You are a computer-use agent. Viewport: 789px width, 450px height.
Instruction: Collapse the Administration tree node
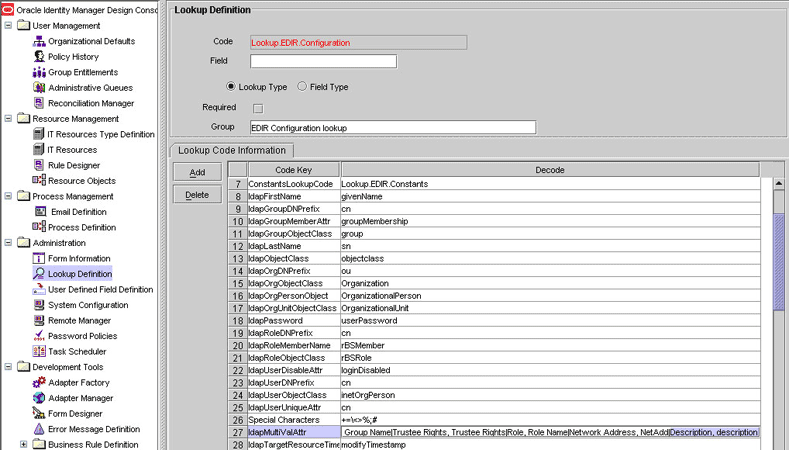click(9, 242)
